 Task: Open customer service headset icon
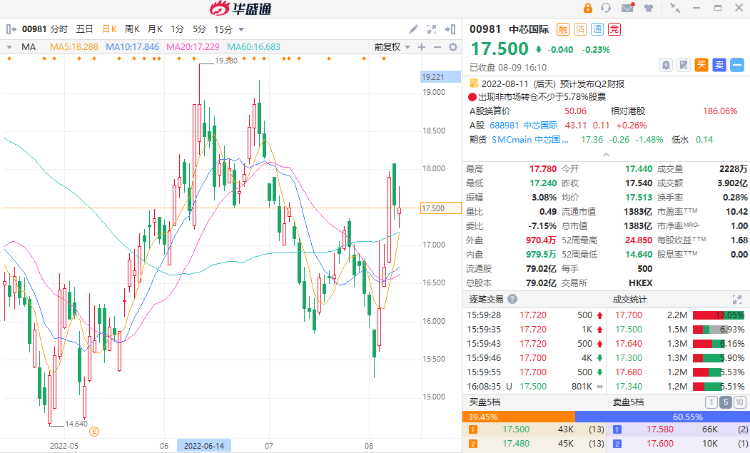(x=606, y=8)
